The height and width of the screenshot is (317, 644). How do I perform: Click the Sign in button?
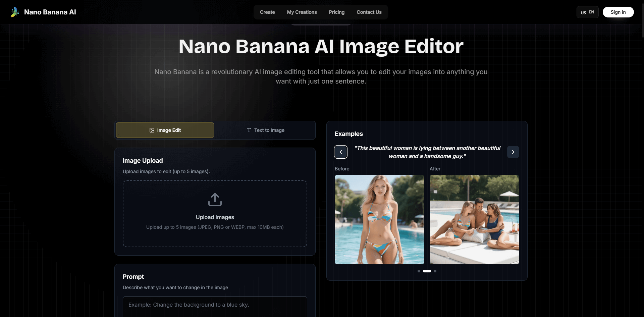(x=618, y=12)
